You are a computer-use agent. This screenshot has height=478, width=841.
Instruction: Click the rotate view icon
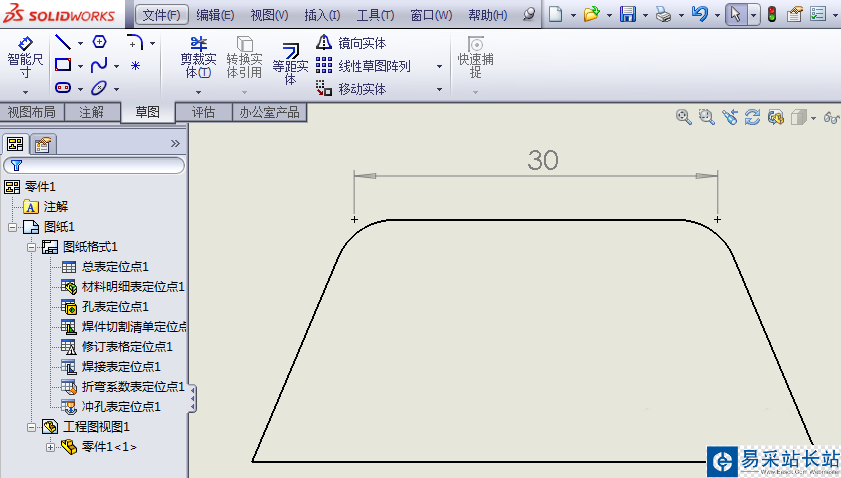[753, 117]
